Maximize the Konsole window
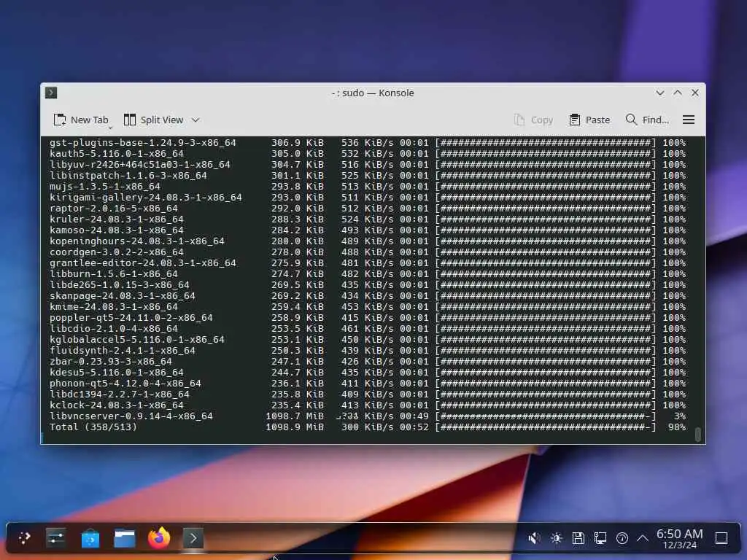This screenshot has height=560, width=747. (678, 93)
